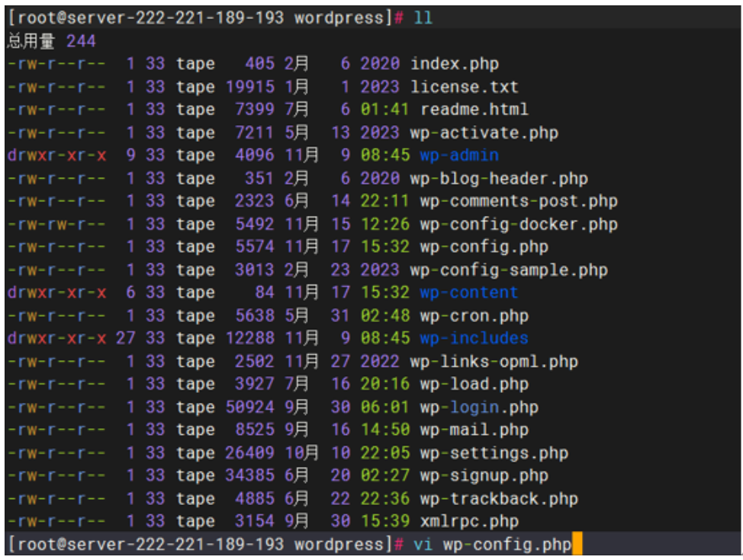
Task: Select the wp-links-opml.php file entry
Action: pyautogui.click(x=494, y=362)
